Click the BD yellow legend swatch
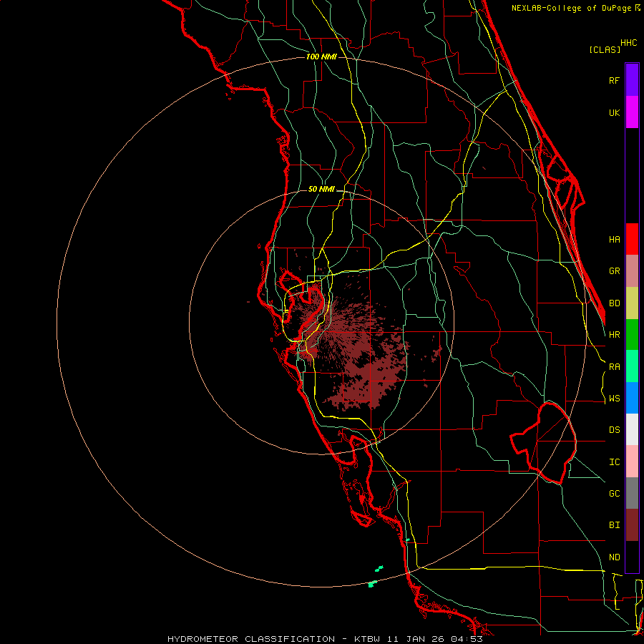 [x=632, y=303]
